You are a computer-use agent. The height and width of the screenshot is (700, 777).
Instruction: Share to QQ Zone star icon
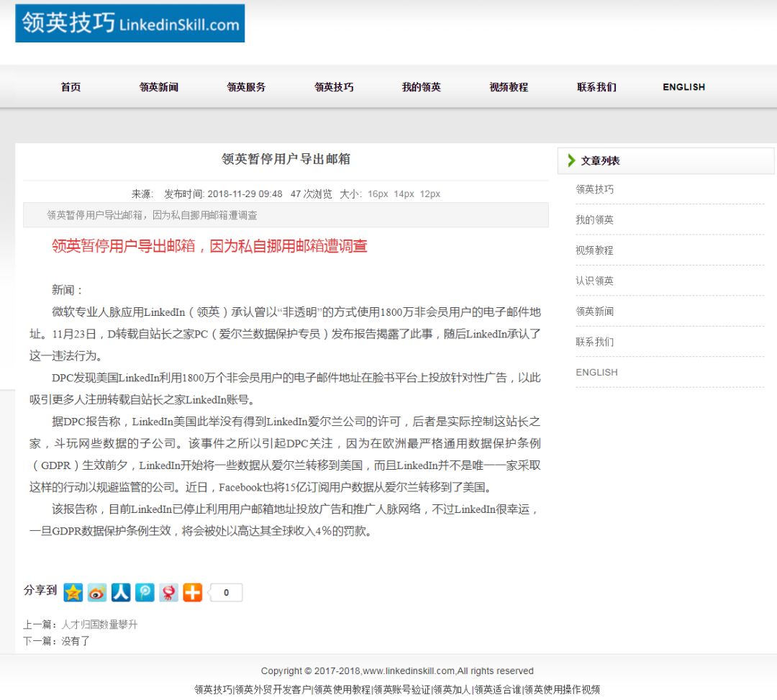(73, 592)
